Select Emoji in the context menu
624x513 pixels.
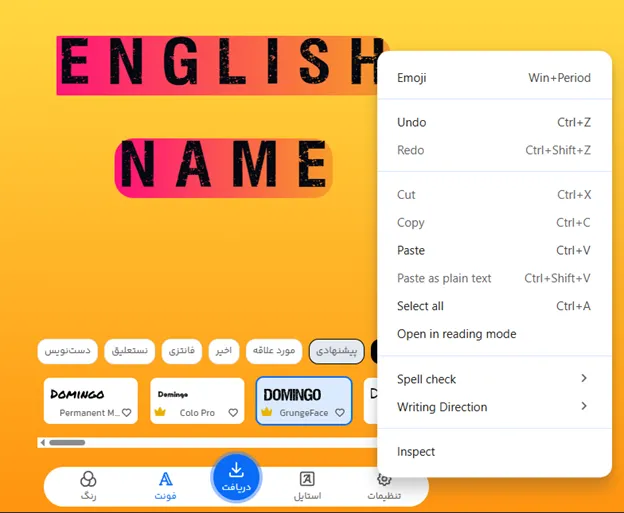(x=411, y=78)
